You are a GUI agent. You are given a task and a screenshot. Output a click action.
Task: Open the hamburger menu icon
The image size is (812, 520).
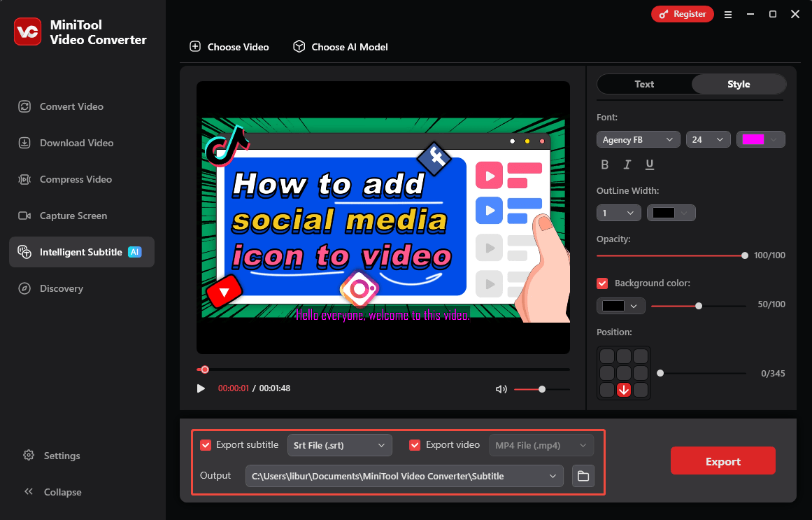pyautogui.click(x=727, y=15)
